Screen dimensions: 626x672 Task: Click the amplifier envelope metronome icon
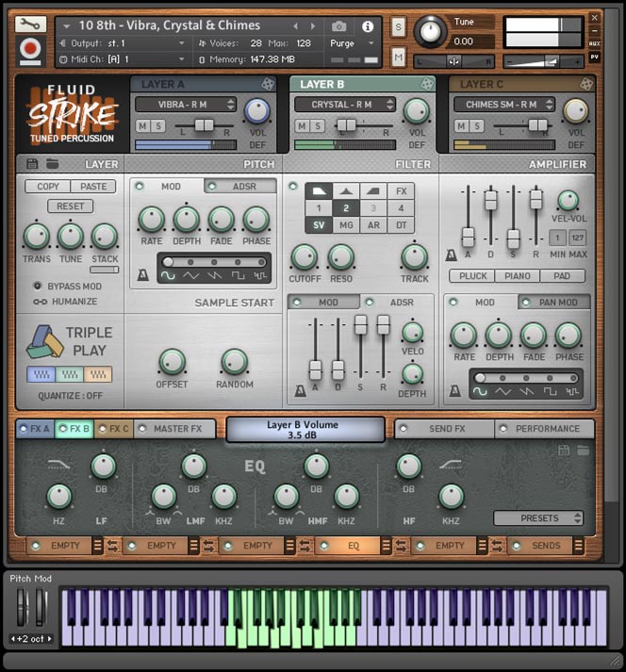point(451,255)
